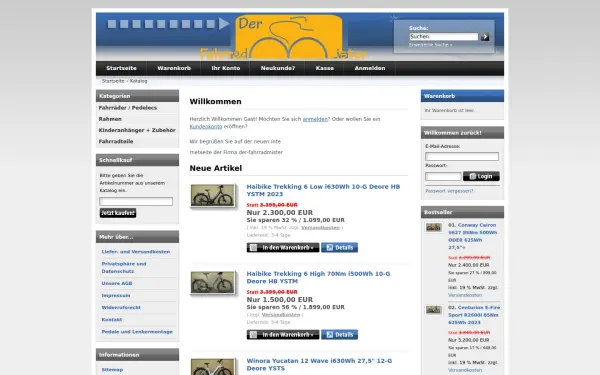Click the search submit arrow icon
Screen dimensions: 600x375
tap(485, 37)
